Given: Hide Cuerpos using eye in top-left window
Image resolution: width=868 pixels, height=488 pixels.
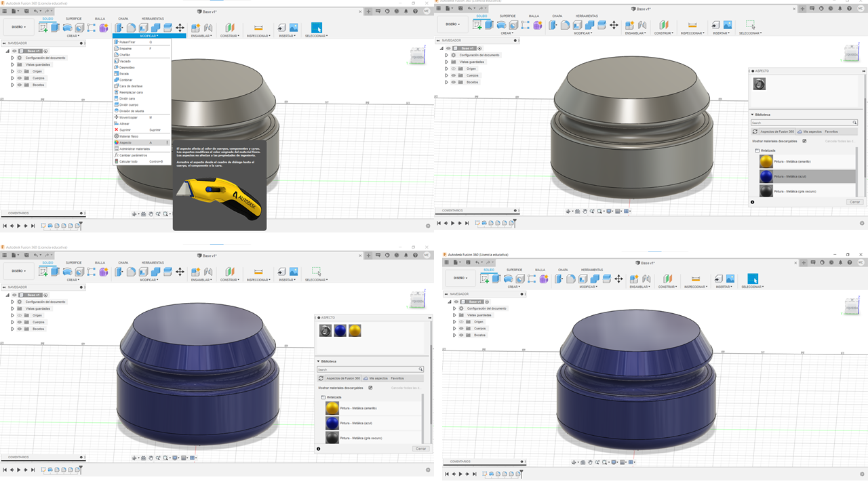Looking at the screenshot, I should coord(19,78).
